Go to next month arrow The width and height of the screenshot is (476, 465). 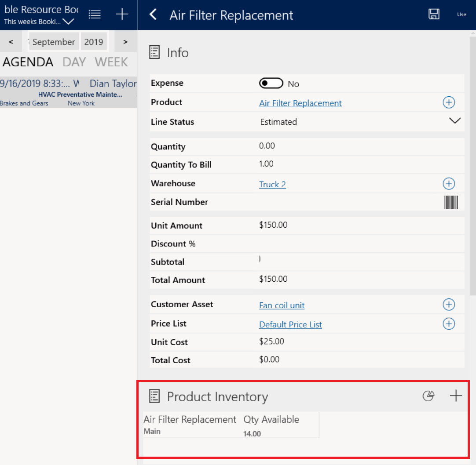point(125,42)
